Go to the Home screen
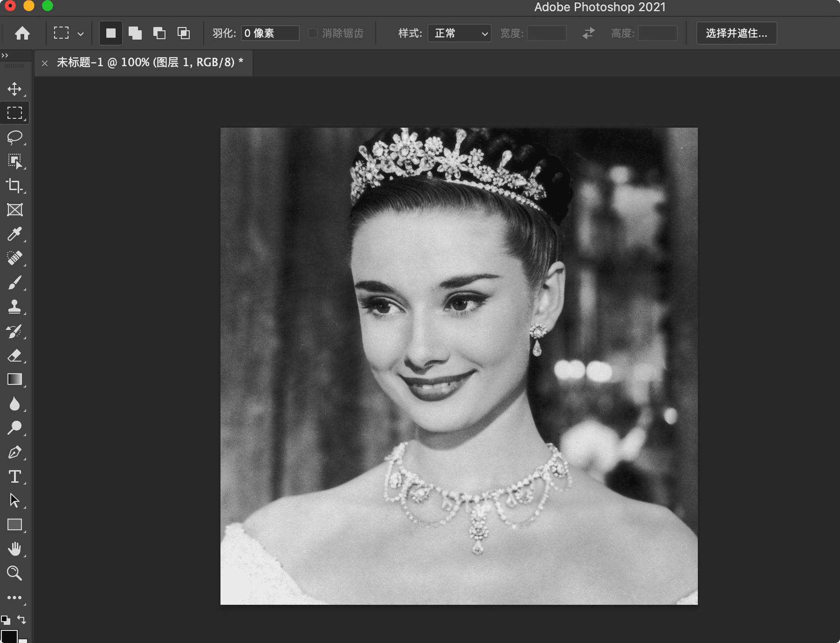The width and height of the screenshot is (840, 643). tap(22, 33)
